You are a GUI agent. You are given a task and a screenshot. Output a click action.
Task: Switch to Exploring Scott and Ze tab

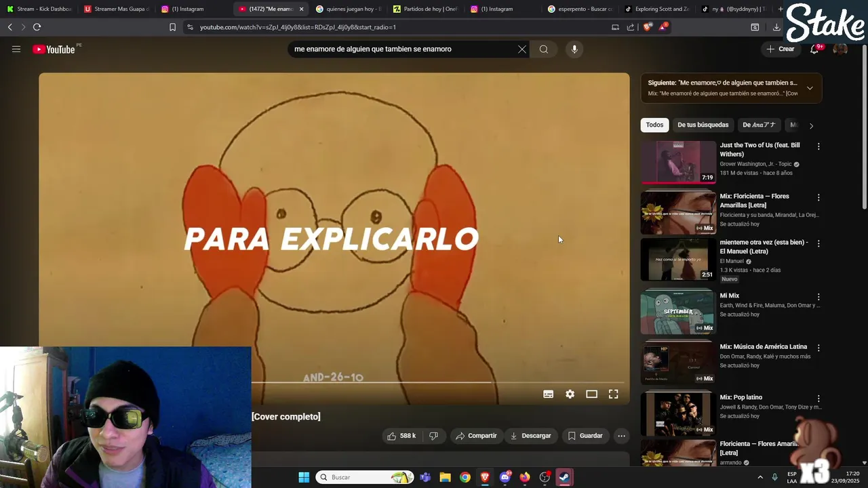point(658,9)
